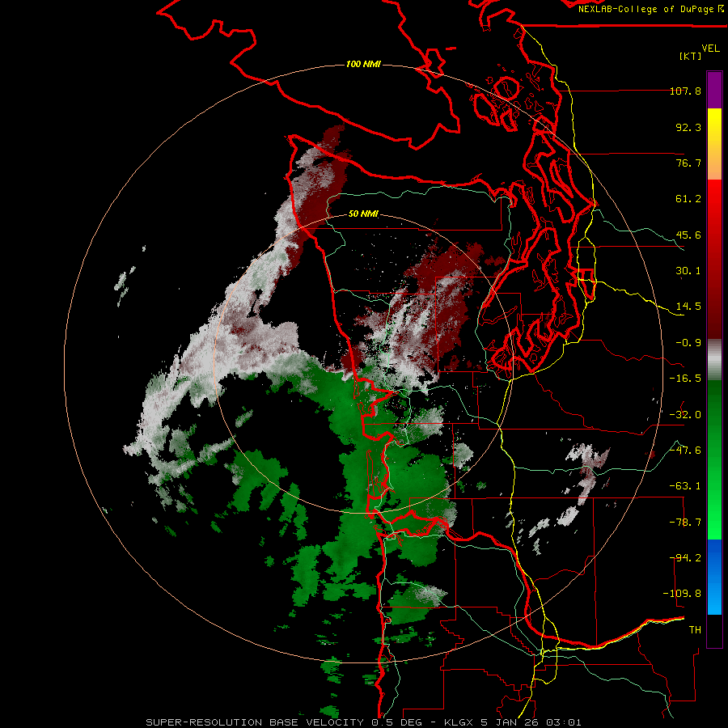Click the -63.1 velocity scale value
728x728 pixels.
point(685,486)
